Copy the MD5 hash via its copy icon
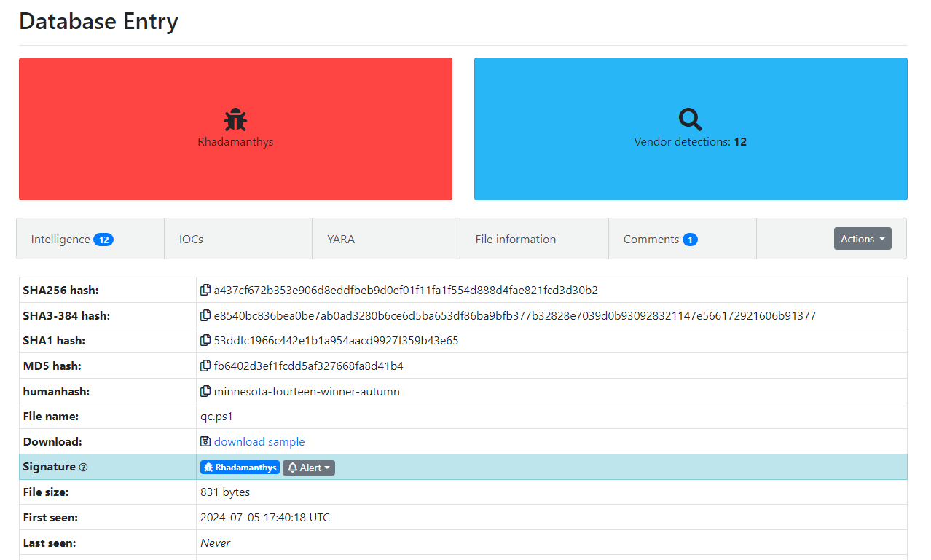The height and width of the screenshot is (560, 931). click(x=205, y=366)
